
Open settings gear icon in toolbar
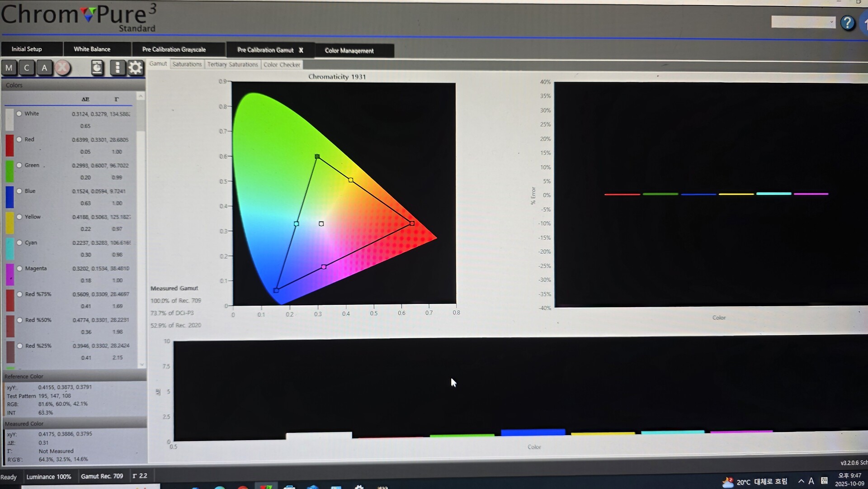click(x=136, y=68)
